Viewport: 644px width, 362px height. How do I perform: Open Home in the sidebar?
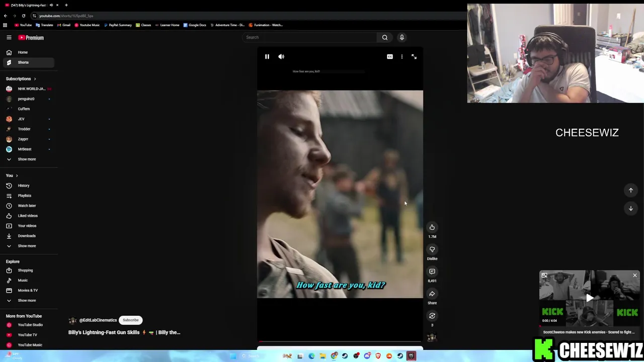[29, 52]
